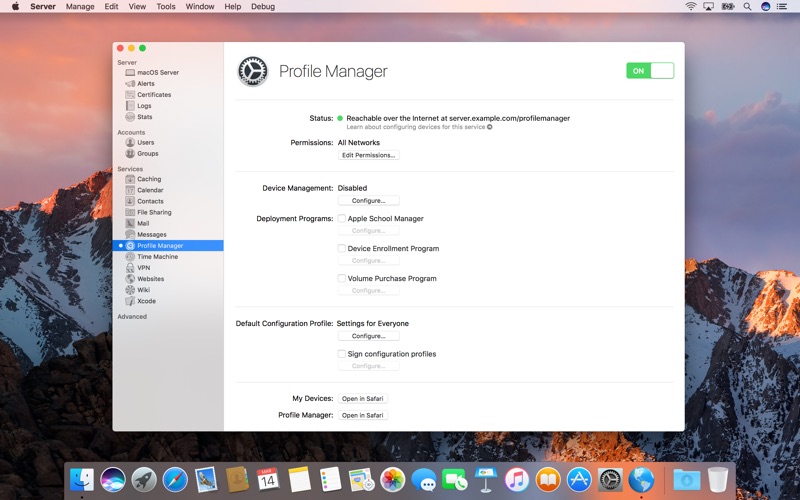
Task: Turn off Profile Manager ON switch
Action: pyautogui.click(x=650, y=71)
